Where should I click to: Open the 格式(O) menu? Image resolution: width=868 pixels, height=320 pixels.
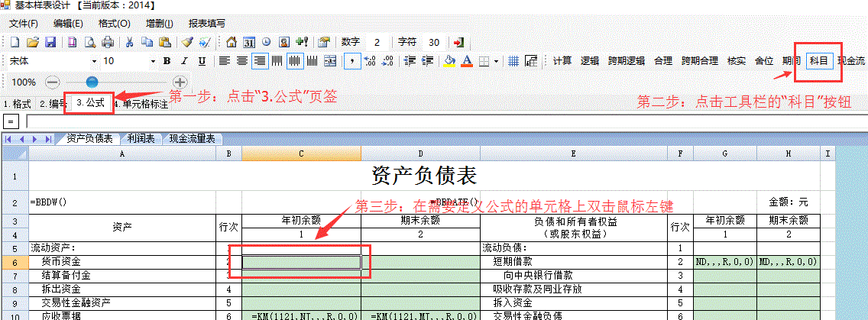coord(114,24)
